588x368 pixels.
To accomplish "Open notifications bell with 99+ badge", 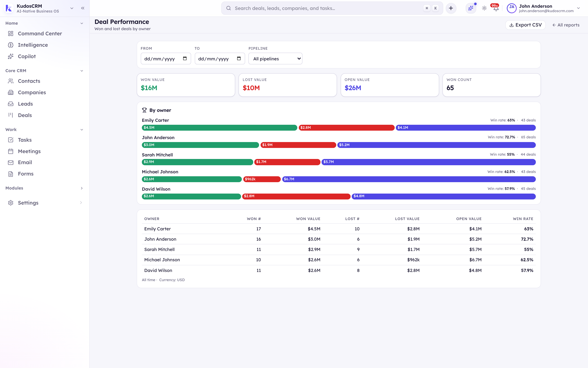I will (x=496, y=8).
